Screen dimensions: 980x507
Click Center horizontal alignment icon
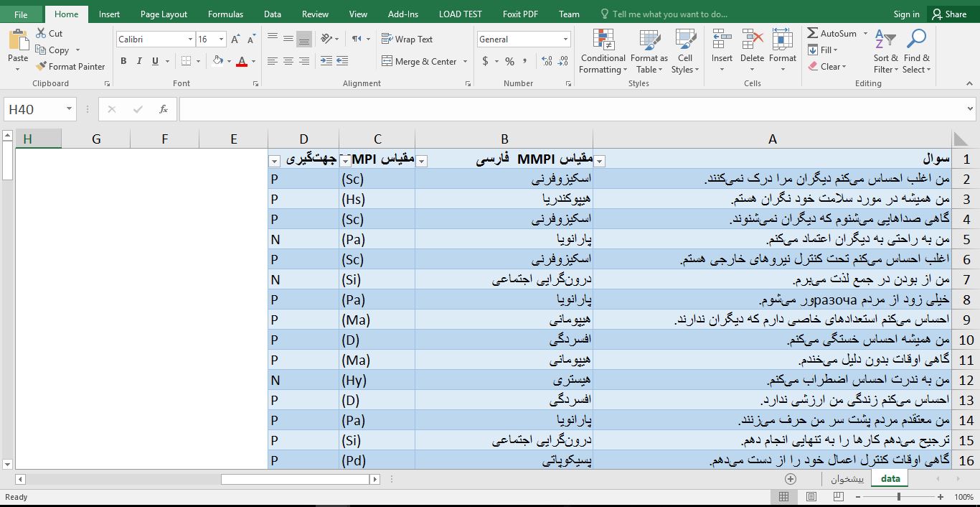pos(288,61)
